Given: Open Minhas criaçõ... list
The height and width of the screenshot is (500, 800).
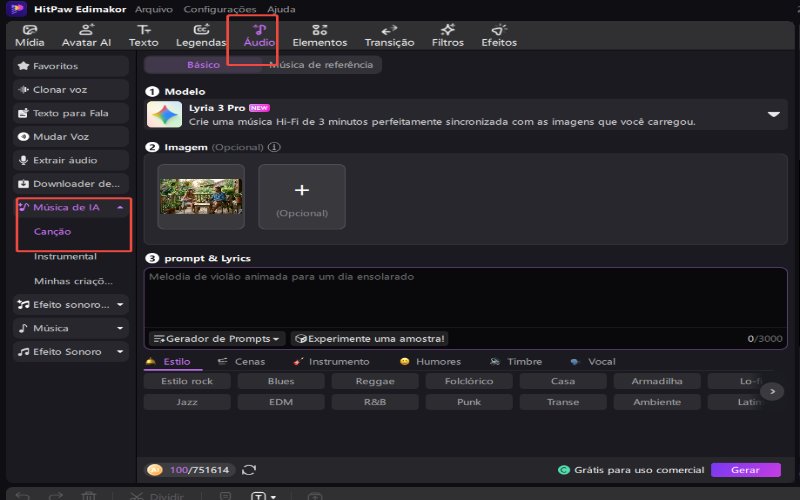Looking at the screenshot, I should click(73, 281).
